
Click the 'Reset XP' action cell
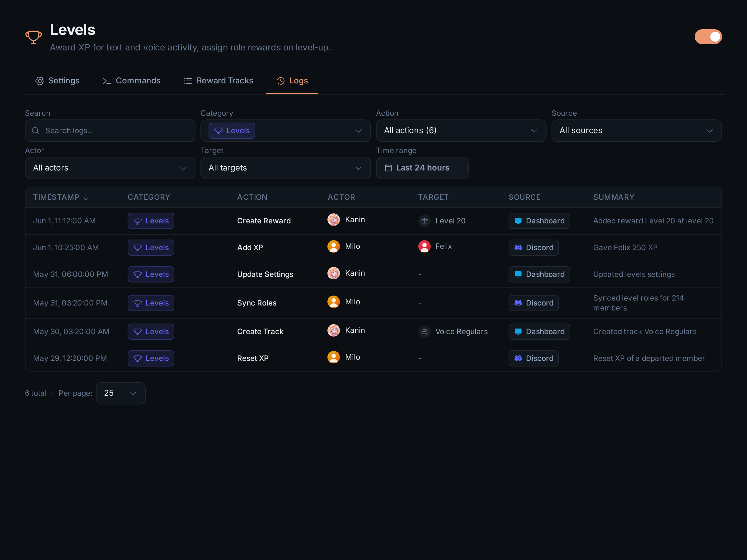[253, 358]
